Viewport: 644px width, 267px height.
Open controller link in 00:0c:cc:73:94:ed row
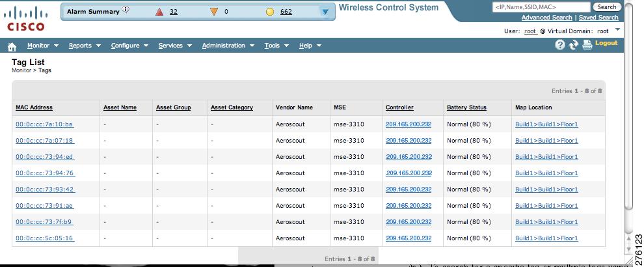[409, 157]
